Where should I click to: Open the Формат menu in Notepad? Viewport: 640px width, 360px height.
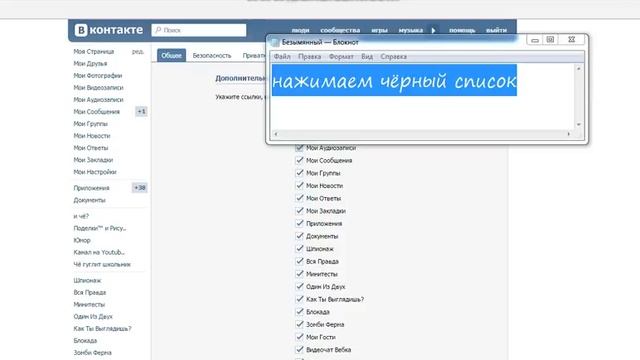[x=341, y=57]
